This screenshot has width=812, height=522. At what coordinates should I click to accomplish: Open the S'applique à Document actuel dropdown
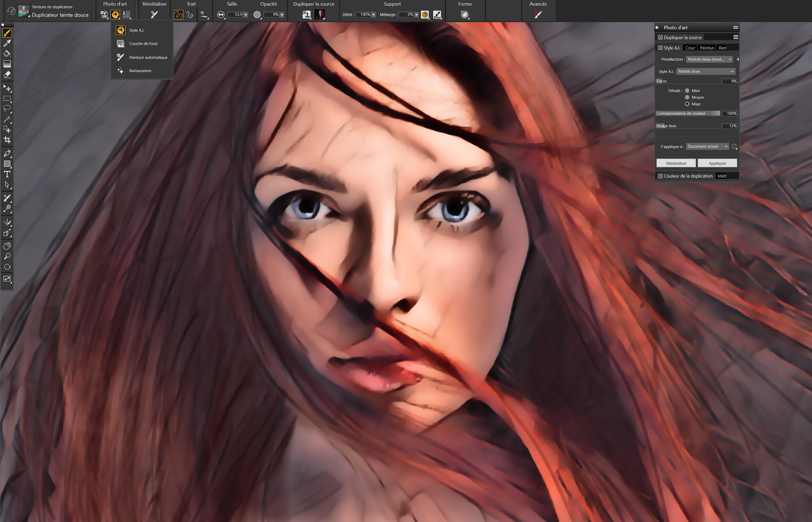(x=707, y=146)
